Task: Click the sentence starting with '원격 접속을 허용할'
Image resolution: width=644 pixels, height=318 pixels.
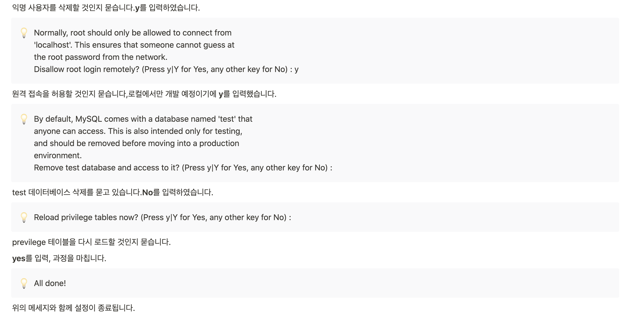Action: [144, 94]
